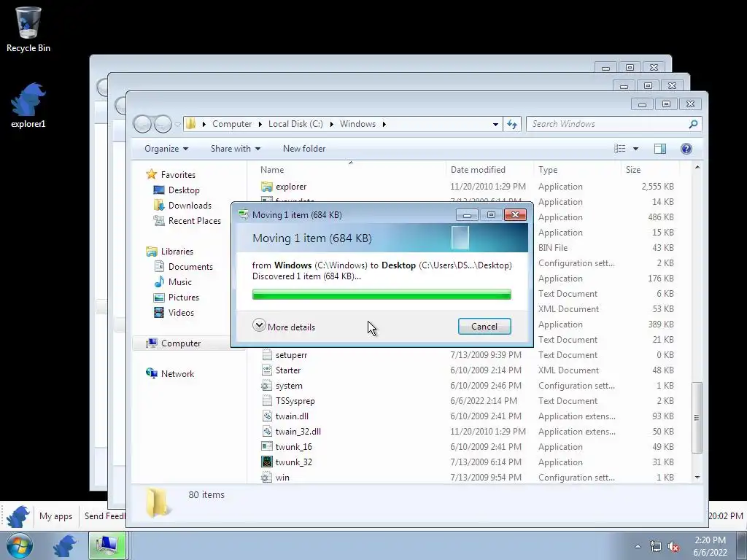
Task: Change view icon button
Action: 620,149
